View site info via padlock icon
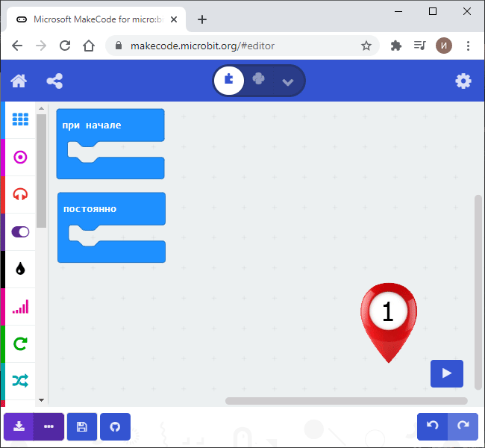The image size is (485, 448). pos(119,46)
